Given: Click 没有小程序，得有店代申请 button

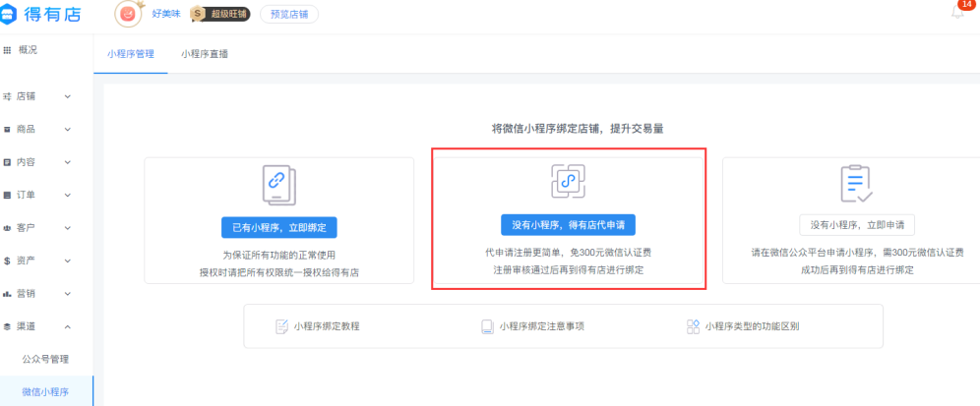Looking at the screenshot, I should (567, 225).
